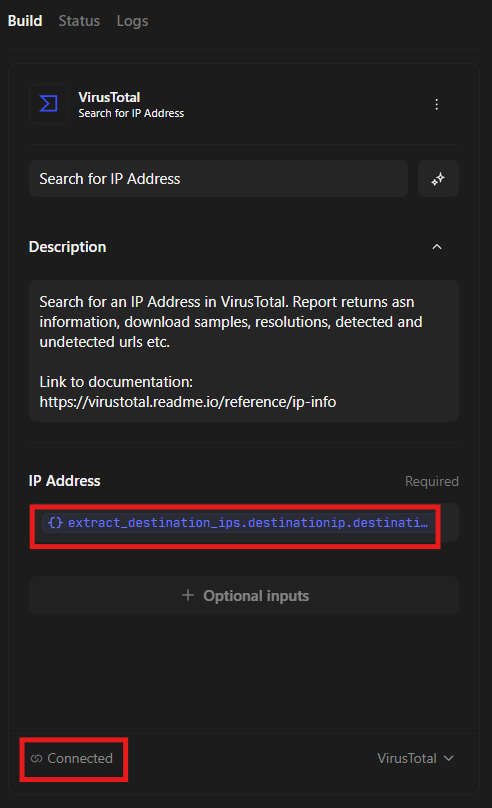The width and height of the screenshot is (492, 808).
Task: Click the Connected status label
Action: click(x=80, y=758)
